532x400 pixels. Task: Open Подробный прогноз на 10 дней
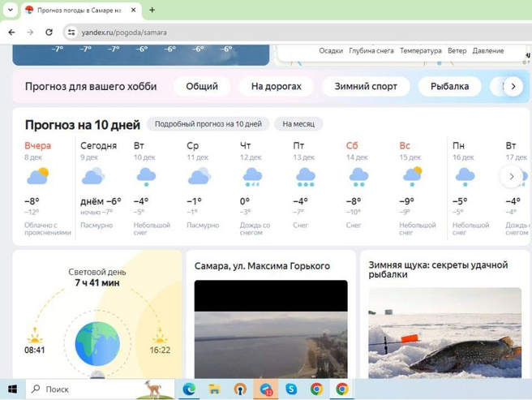pos(208,124)
